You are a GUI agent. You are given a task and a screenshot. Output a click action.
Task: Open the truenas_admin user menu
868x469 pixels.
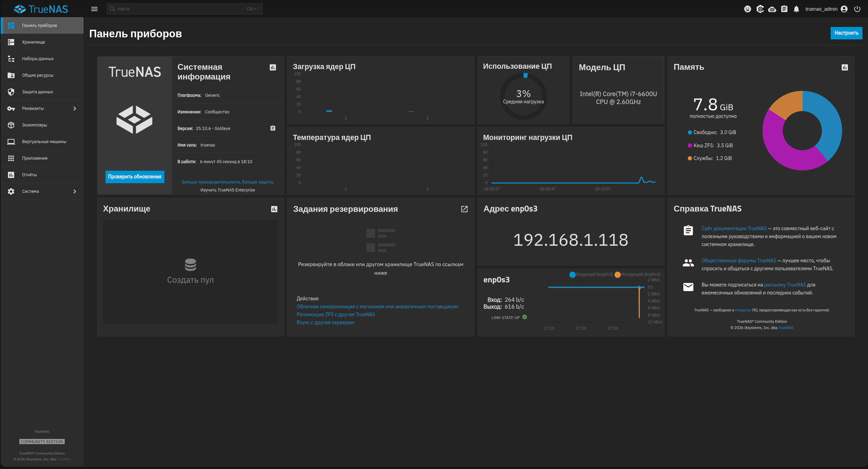tap(826, 9)
